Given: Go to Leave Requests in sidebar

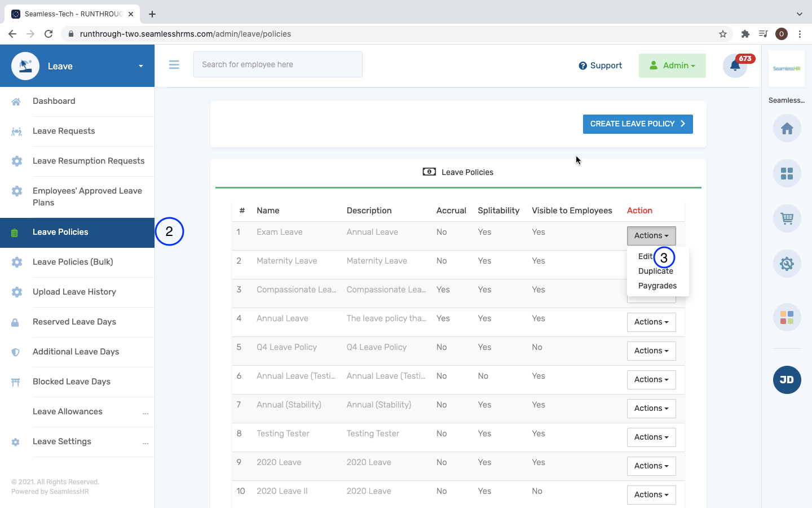Looking at the screenshot, I should (x=64, y=131).
